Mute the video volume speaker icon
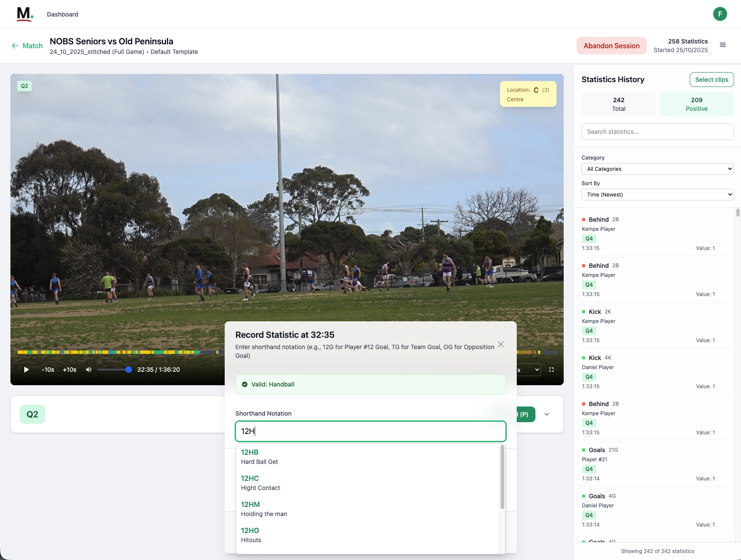This screenshot has width=741, height=560. [x=89, y=370]
